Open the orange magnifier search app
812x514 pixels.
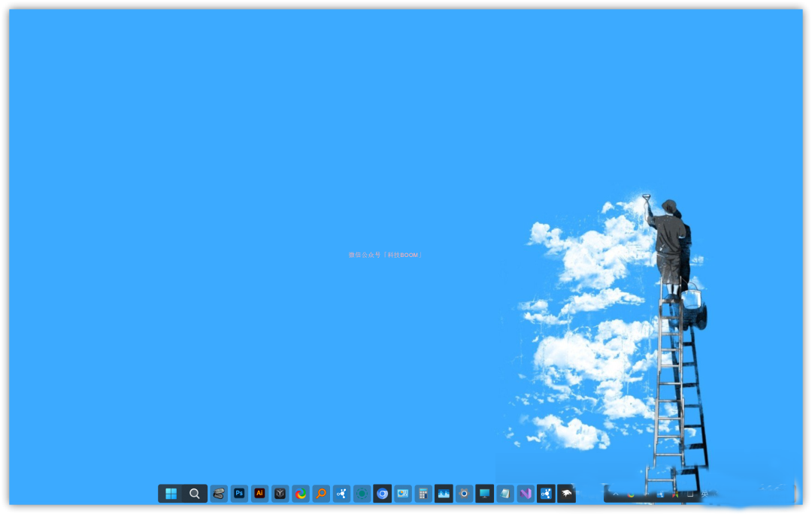[x=321, y=494]
